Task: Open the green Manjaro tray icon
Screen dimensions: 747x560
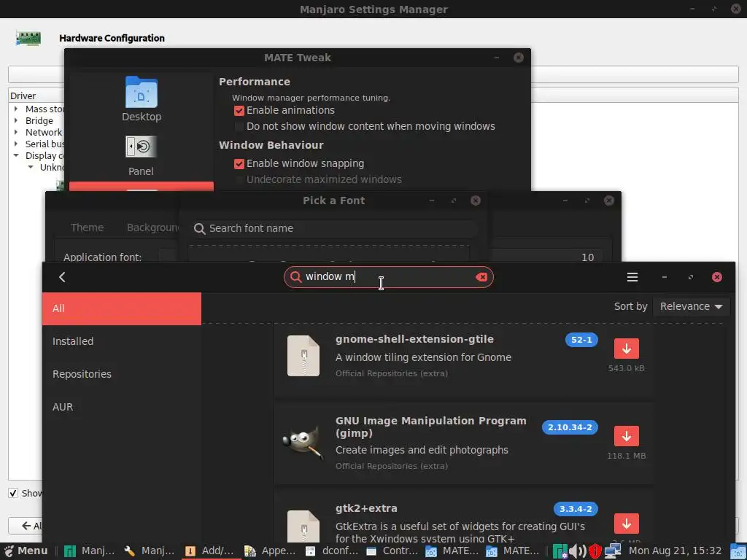Action: pyautogui.click(x=560, y=551)
